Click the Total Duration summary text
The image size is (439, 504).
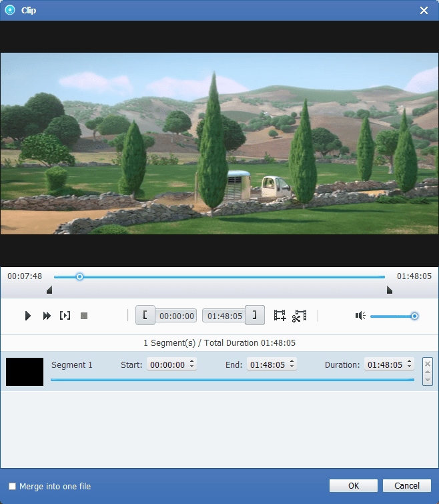220,343
